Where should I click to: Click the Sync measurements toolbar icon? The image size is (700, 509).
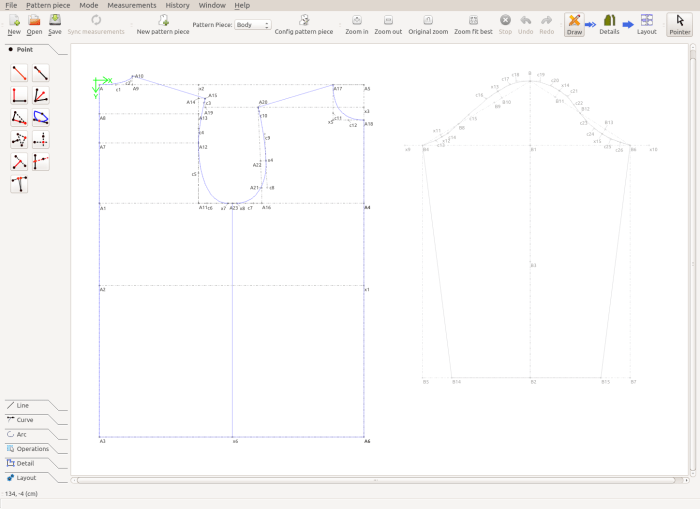tap(96, 25)
